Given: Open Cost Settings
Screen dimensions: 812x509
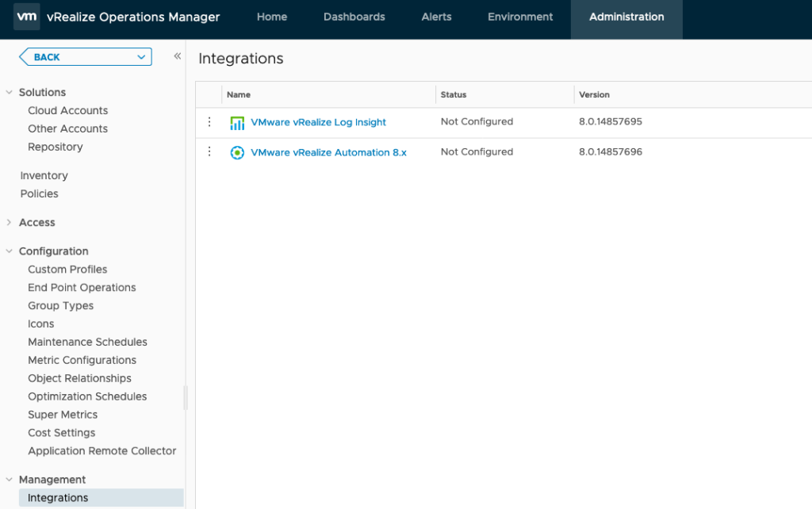Looking at the screenshot, I should click(x=62, y=432).
